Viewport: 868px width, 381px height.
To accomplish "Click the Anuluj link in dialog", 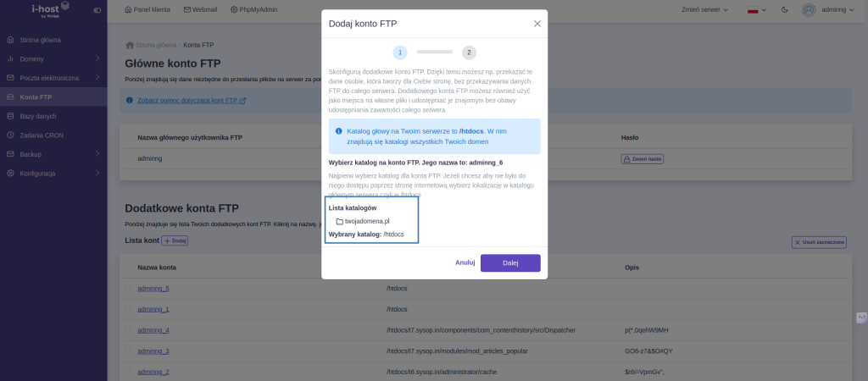I will 465,262.
